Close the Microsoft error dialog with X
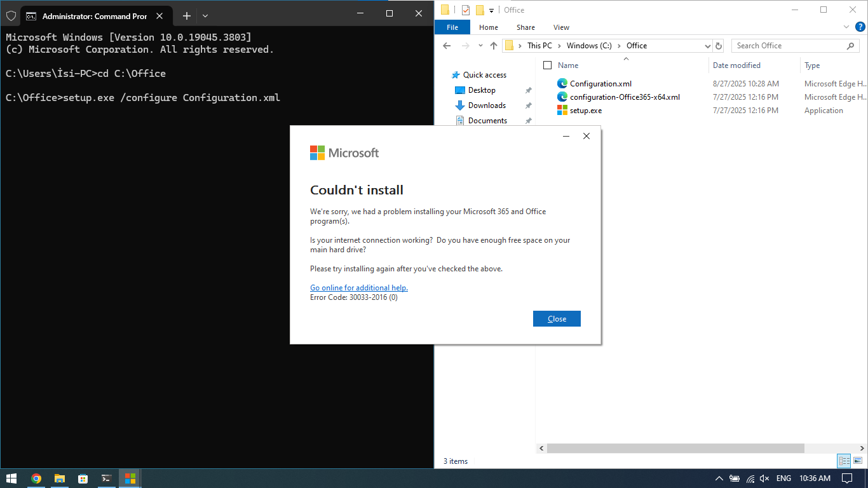868x488 pixels. [x=587, y=136]
